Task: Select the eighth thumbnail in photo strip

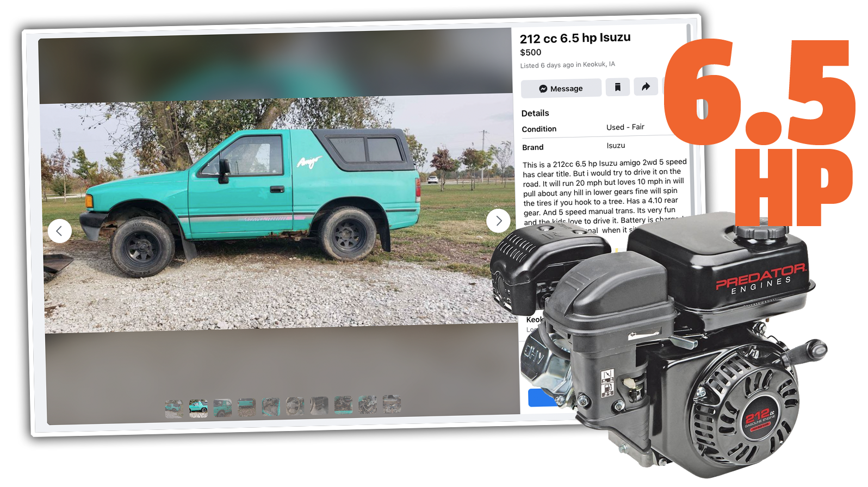Action: click(343, 404)
